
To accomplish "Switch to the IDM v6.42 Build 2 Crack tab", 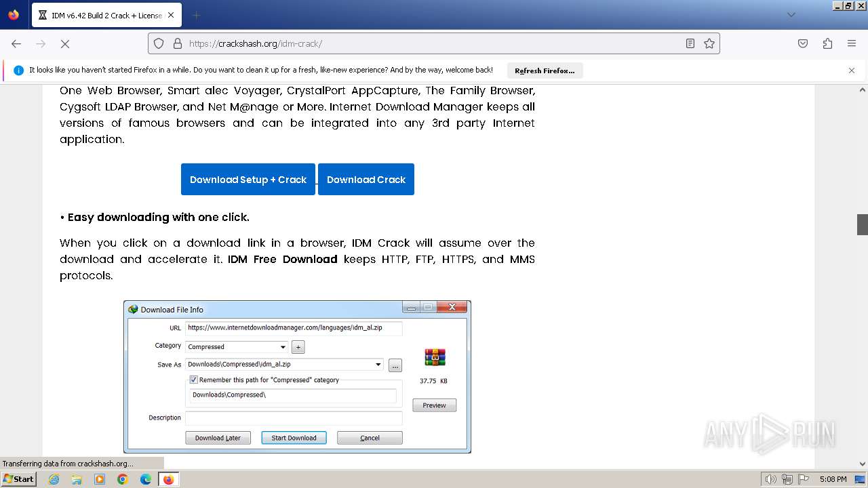I will [x=106, y=15].
